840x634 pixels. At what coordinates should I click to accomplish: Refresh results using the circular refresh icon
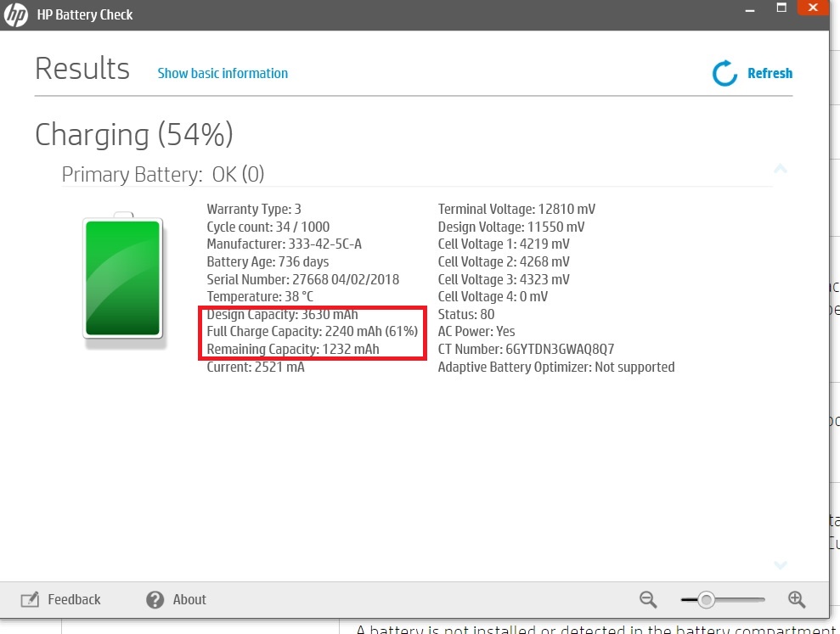point(723,73)
